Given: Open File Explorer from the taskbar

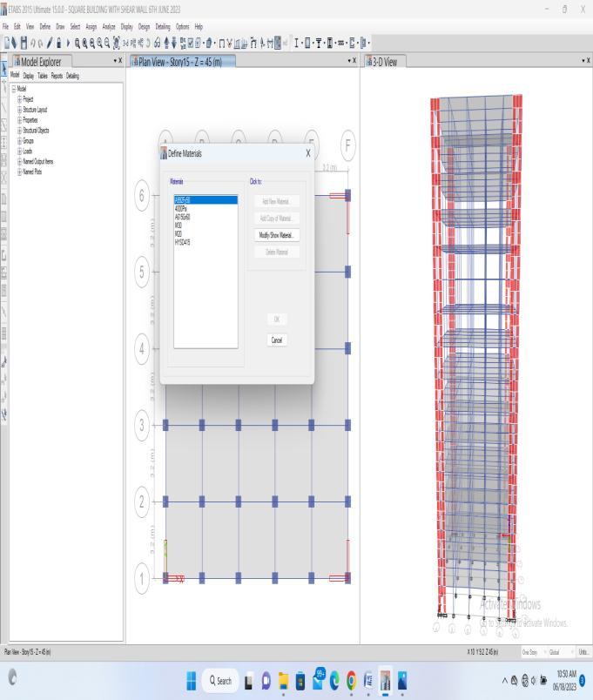Looking at the screenshot, I should click(x=283, y=680).
